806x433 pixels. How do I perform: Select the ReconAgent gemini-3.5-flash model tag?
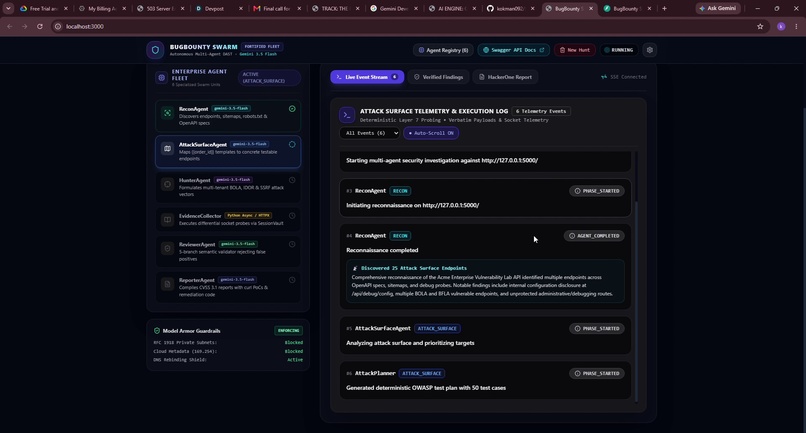pyautogui.click(x=231, y=109)
